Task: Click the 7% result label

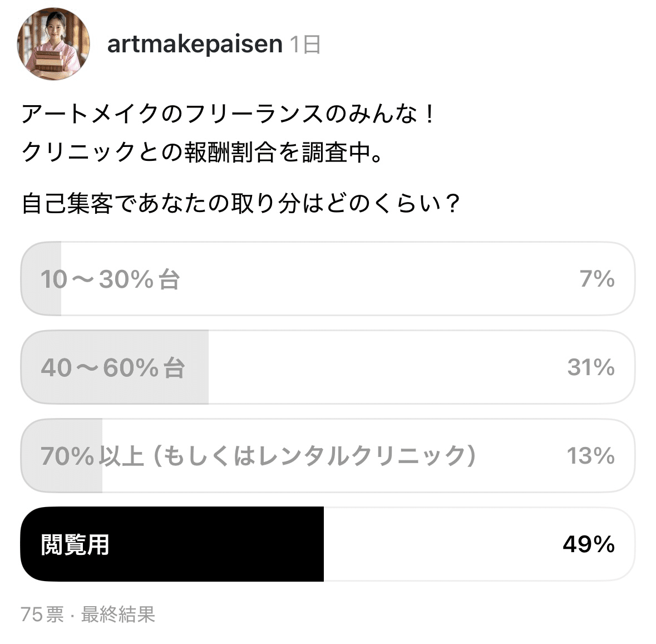Action: [596, 279]
